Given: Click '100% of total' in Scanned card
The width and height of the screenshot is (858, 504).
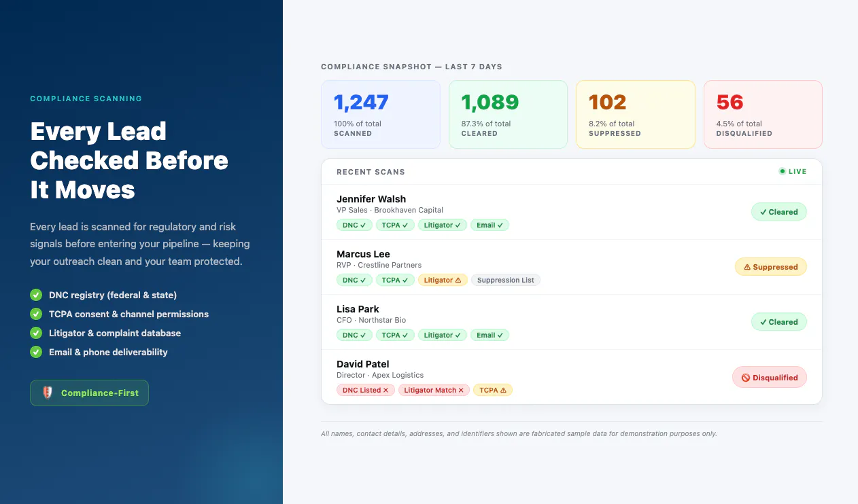Looking at the screenshot, I should click(358, 124).
